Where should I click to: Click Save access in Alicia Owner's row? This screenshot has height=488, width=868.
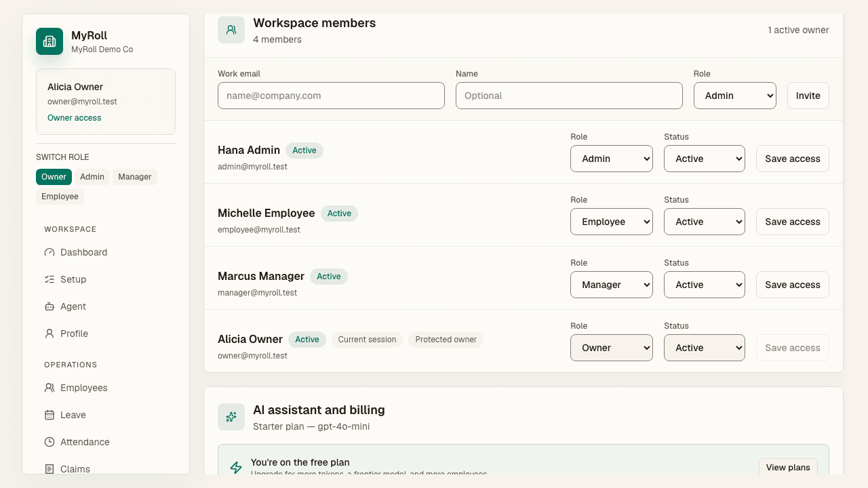(793, 348)
